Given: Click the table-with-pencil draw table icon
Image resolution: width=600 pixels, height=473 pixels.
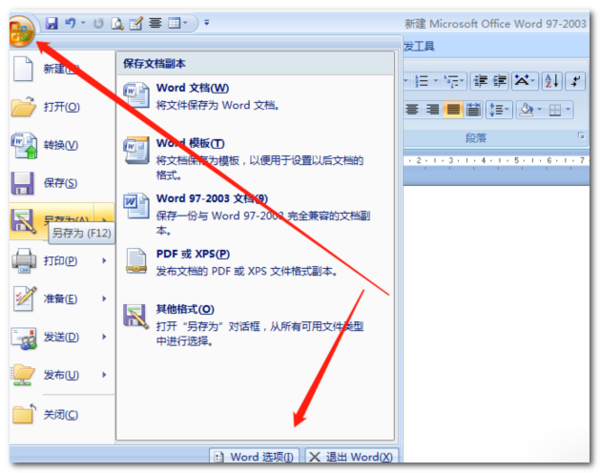Looking at the screenshot, I should (136, 24).
